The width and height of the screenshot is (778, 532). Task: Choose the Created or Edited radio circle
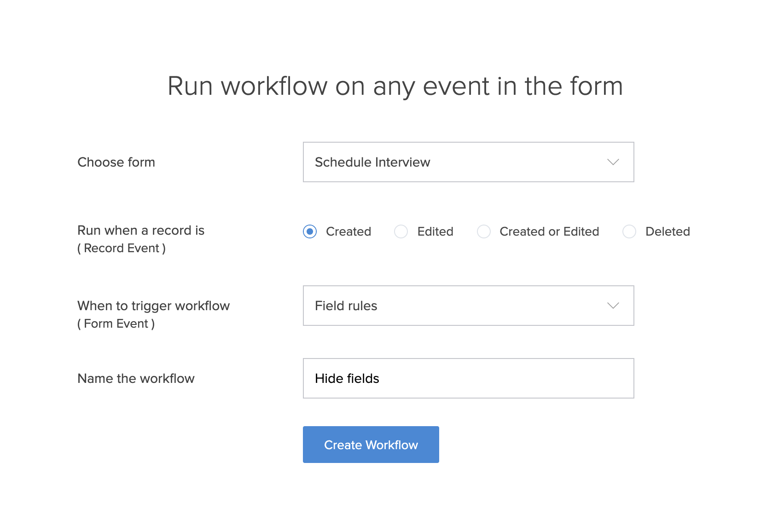pyautogui.click(x=483, y=231)
